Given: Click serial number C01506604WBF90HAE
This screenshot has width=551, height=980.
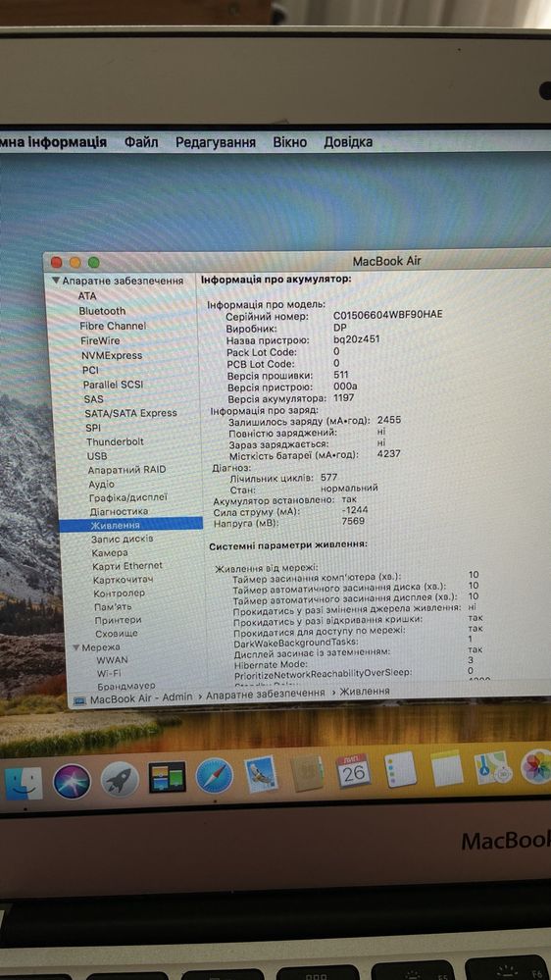Looking at the screenshot, I should pyautogui.click(x=388, y=314).
